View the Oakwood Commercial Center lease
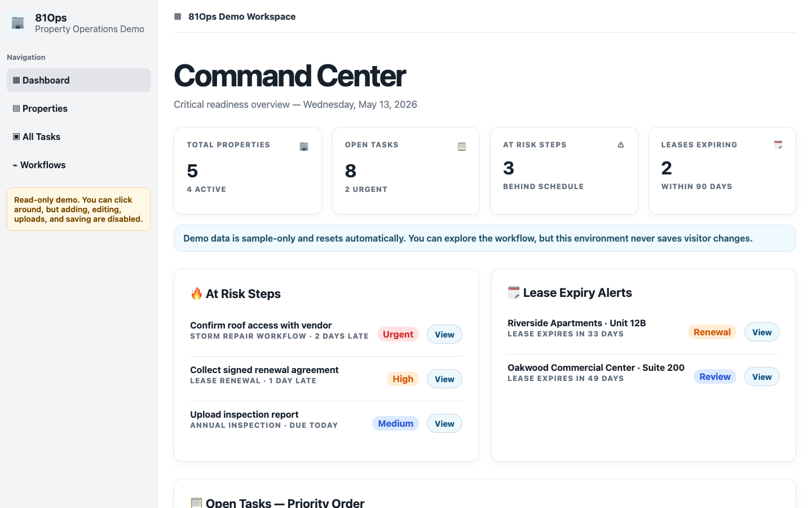This screenshot has height=508, width=812. [762, 376]
